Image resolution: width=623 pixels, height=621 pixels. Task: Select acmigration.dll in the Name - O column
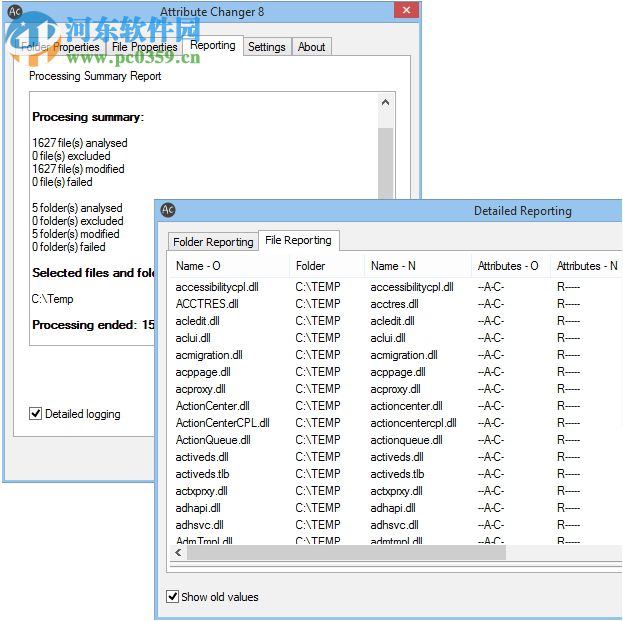(209, 355)
